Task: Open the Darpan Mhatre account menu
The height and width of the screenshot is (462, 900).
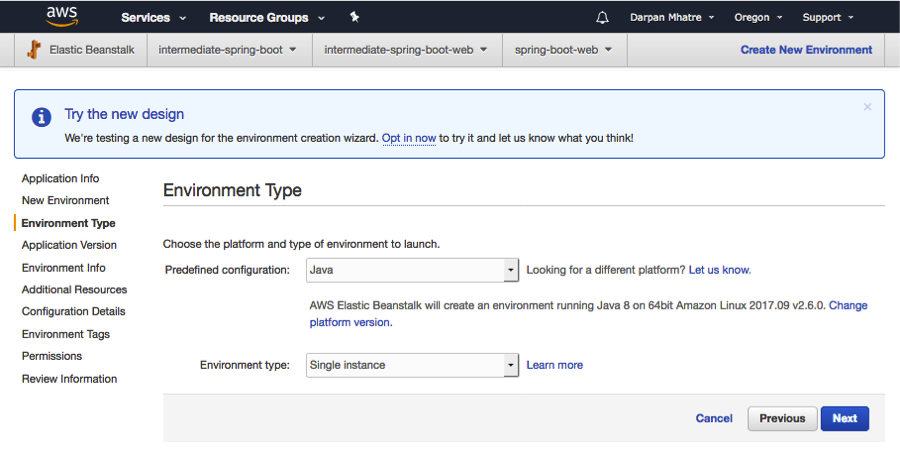Action: [672, 17]
